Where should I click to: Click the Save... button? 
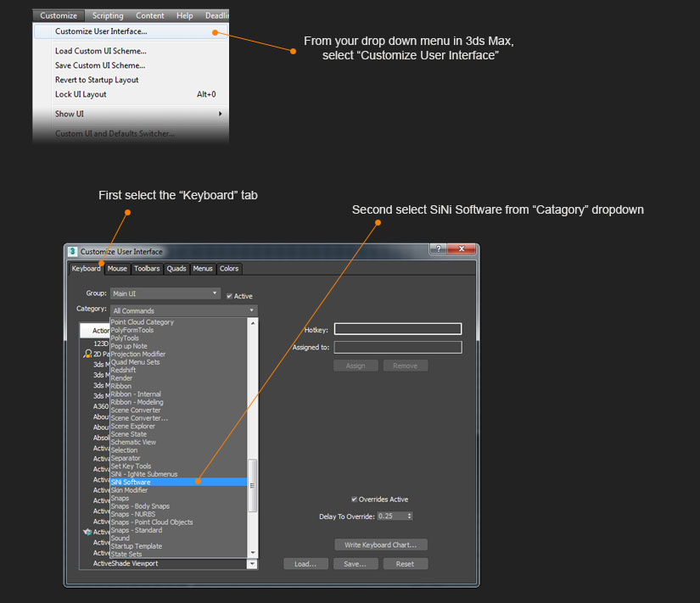click(x=356, y=564)
